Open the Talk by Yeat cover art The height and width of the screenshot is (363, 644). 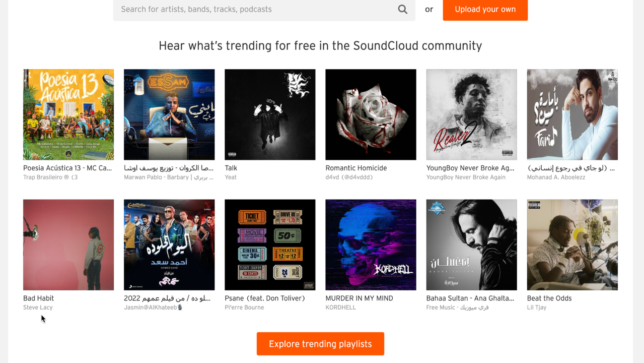click(270, 114)
